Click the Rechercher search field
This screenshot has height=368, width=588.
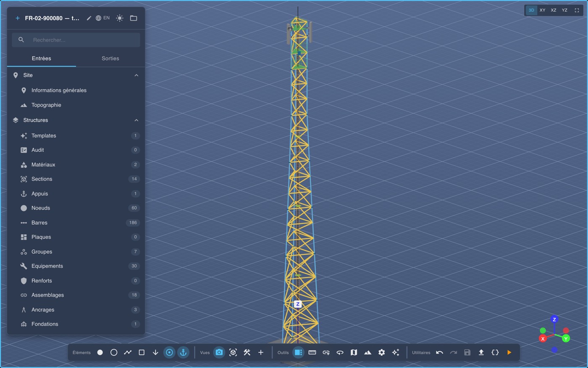(76, 40)
